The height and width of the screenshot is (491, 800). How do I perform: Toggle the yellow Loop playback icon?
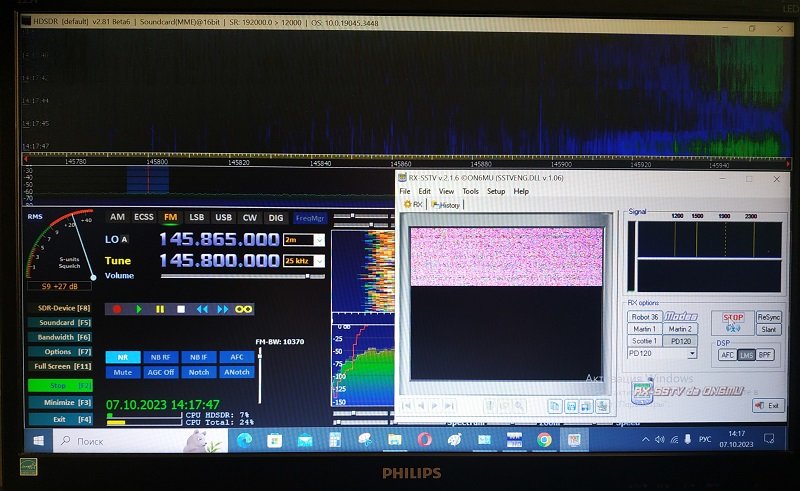pyautogui.click(x=244, y=309)
